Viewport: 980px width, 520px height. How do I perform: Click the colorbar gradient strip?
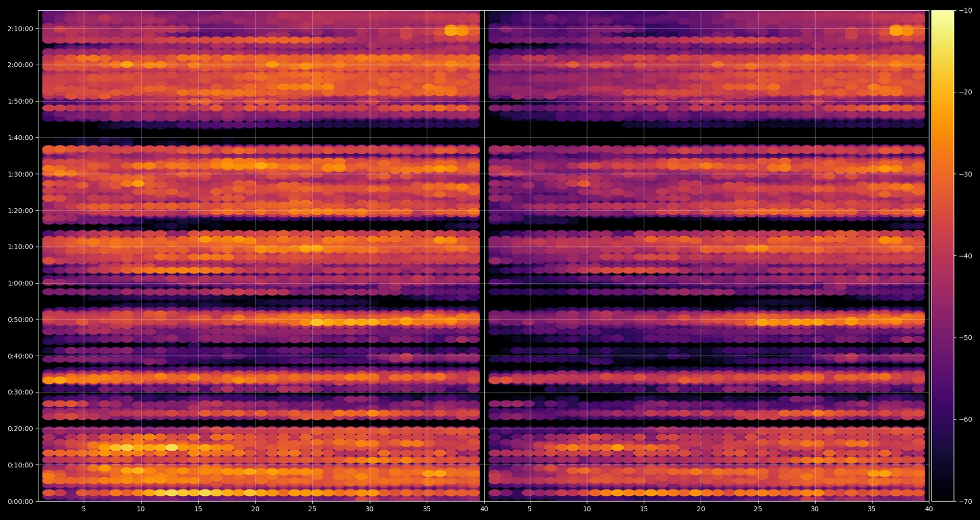[x=942, y=256]
